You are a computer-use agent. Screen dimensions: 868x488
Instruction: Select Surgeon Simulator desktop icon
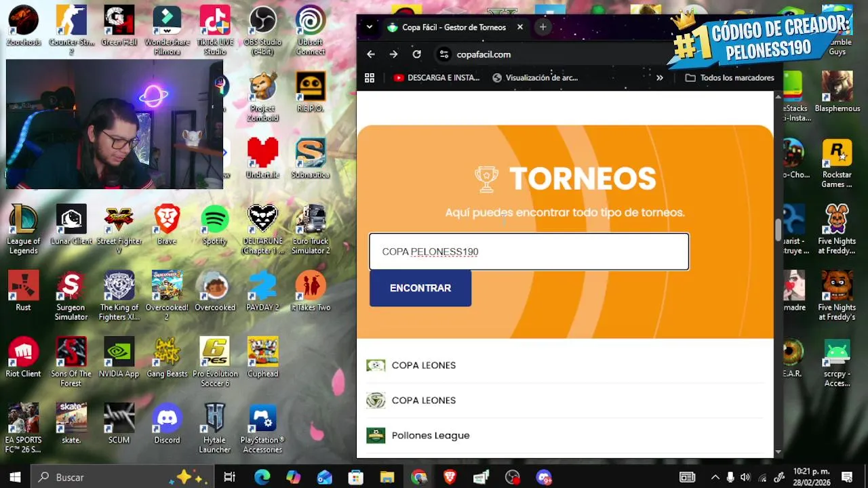tap(71, 296)
